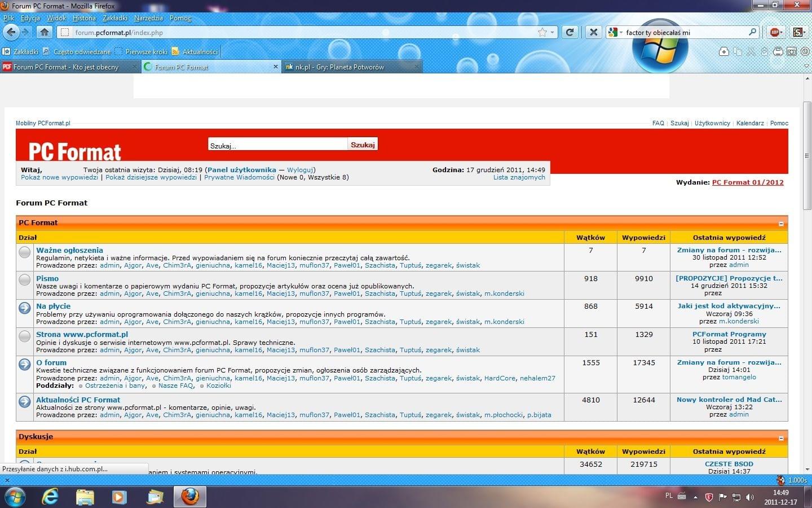
Task: Click the status icon beside O forum
Action: (25, 365)
